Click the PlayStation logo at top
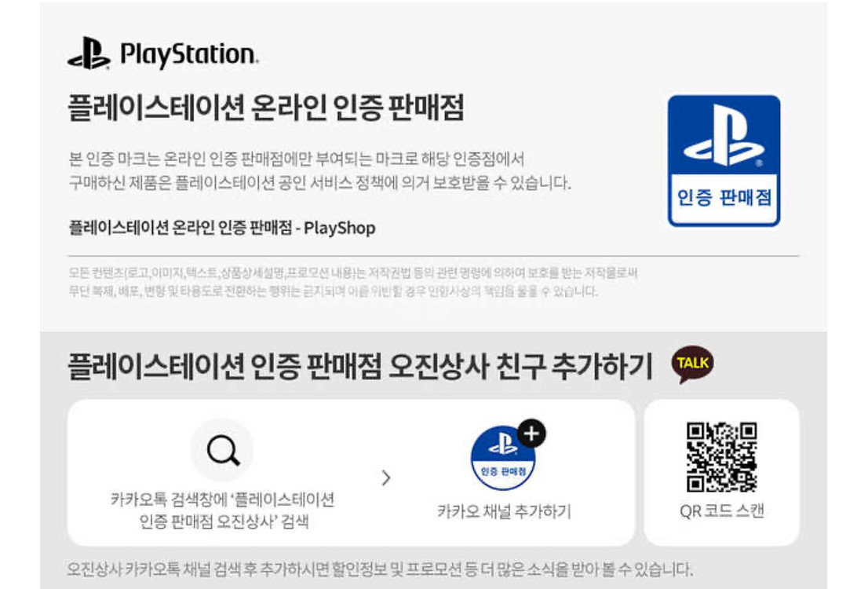 point(162,53)
